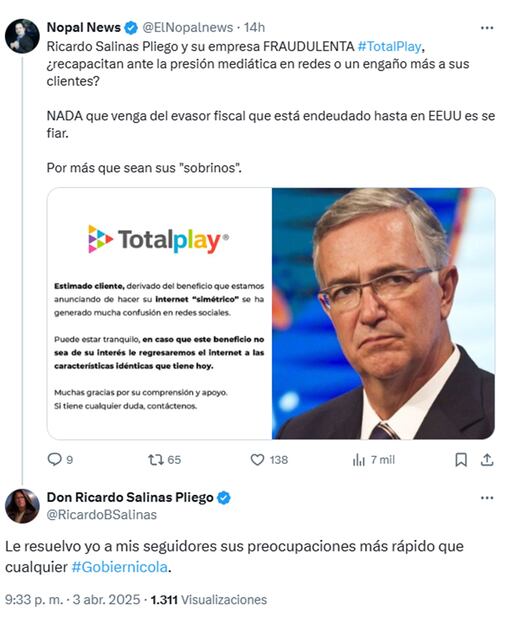Open the #TotalPlay hashtag link
The image size is (507, 620).
point(389,46)
